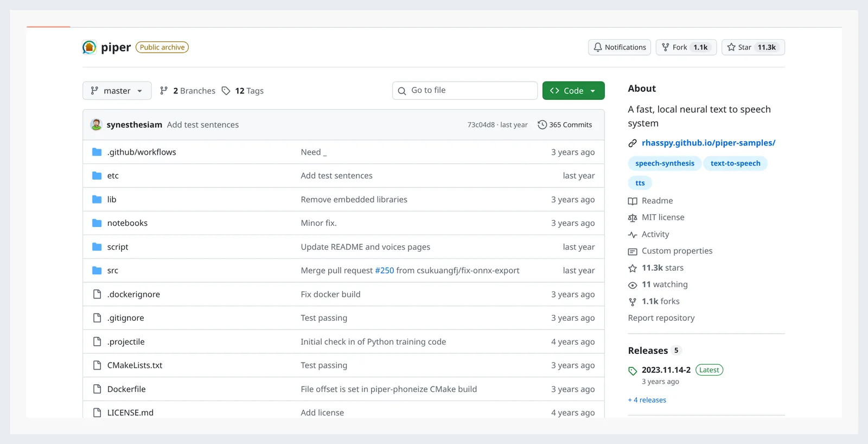The width and height of the screenshot is (868, 444).
Task: Open the .gitignore file
Action: click(126, 318)
